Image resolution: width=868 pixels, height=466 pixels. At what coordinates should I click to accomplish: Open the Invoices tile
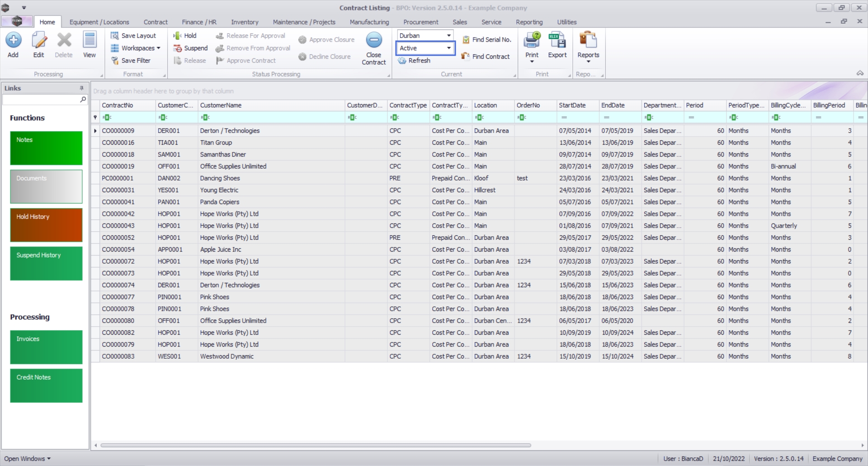pos(46,347)
